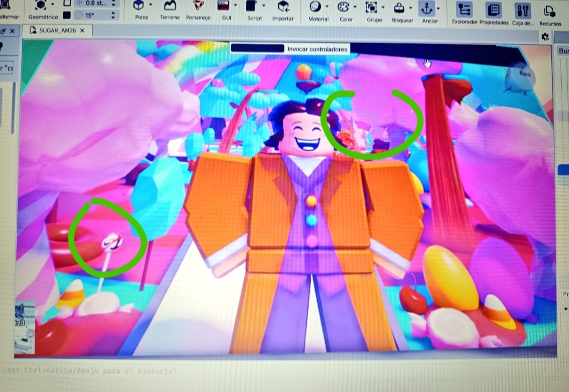Expand the Geométrico dropdown arrow
The height and width of the screenshot is (392, 569).
(53, 4)
